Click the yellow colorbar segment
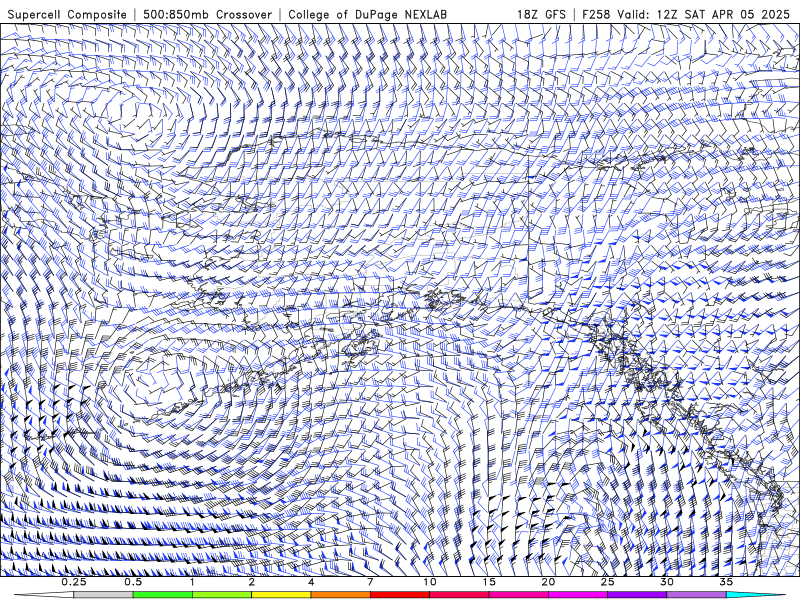 point(281,595)
